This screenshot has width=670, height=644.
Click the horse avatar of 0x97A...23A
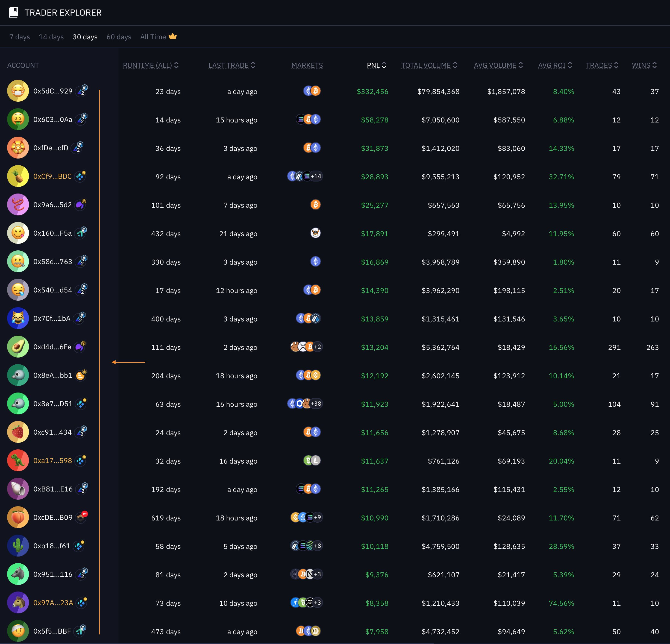point(18,602)
